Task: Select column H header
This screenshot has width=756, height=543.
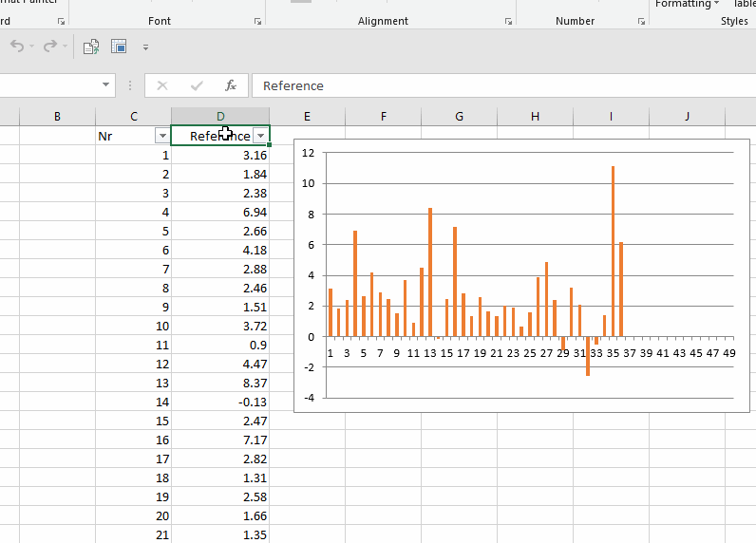Action: [535, 116]
